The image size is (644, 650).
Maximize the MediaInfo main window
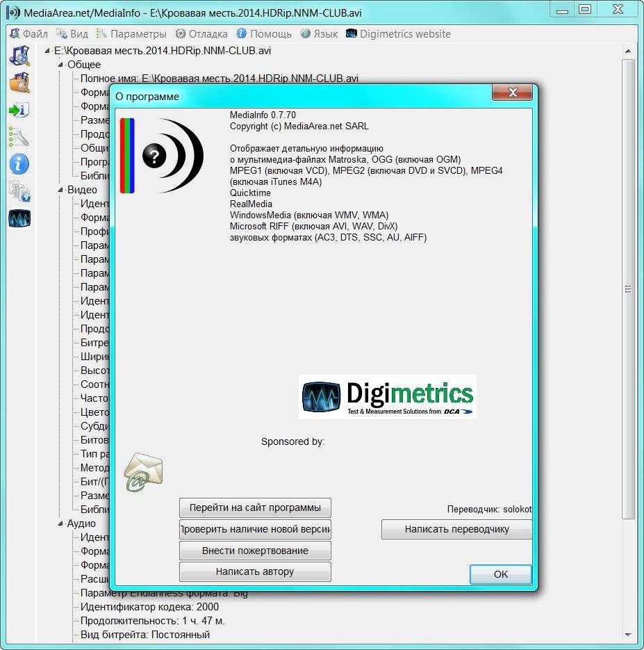point(585,10)
